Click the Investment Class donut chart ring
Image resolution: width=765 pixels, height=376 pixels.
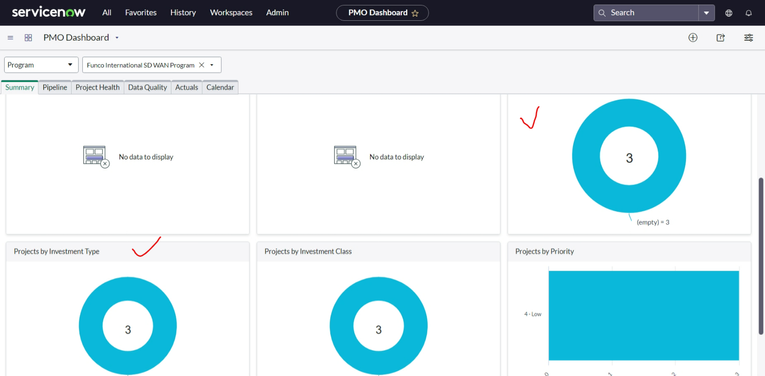pos(342,326)
